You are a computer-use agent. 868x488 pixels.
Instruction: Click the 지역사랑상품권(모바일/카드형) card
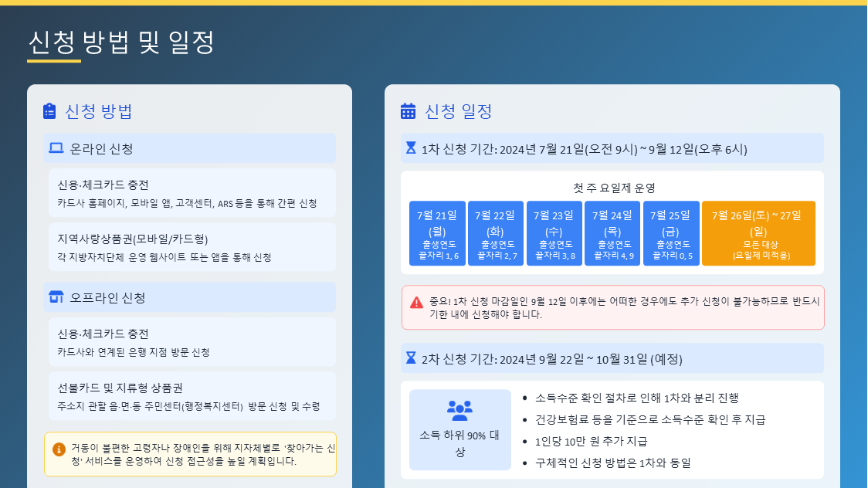192,247
